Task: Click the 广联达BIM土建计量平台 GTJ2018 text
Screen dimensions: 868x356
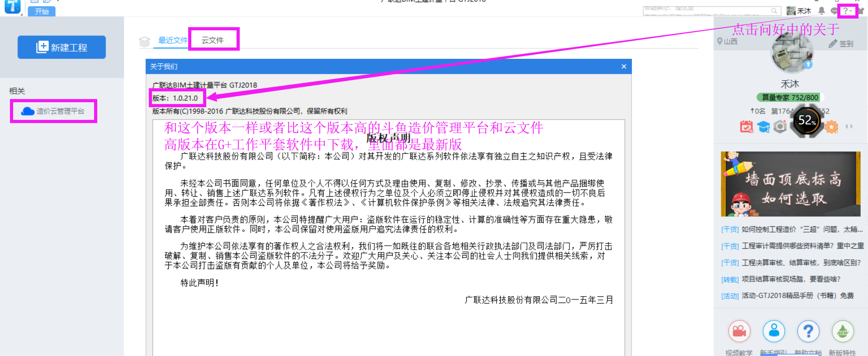Action: pos(204,85)
